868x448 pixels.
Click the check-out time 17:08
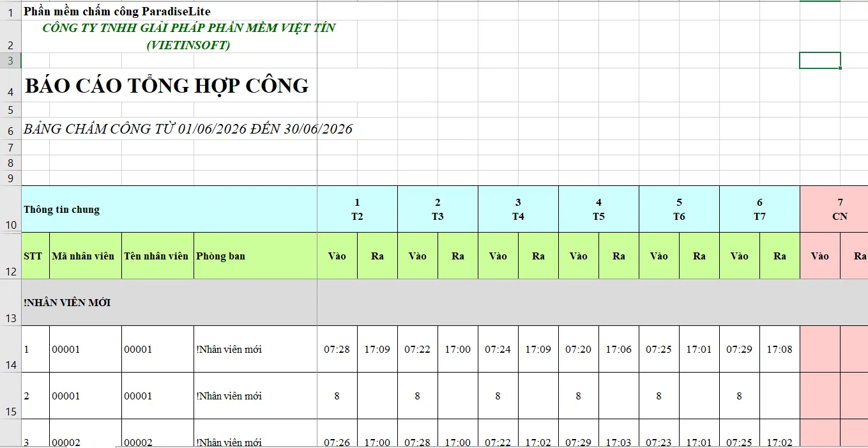tap(780, 350)
